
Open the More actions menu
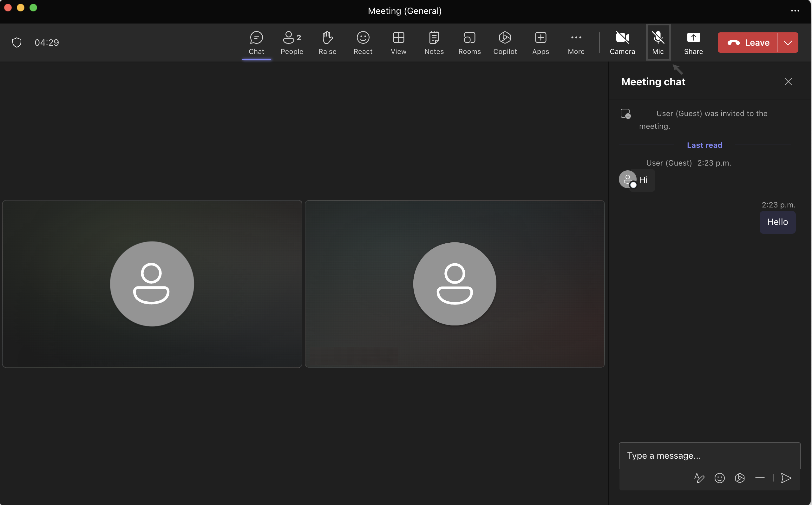[576, 43]
